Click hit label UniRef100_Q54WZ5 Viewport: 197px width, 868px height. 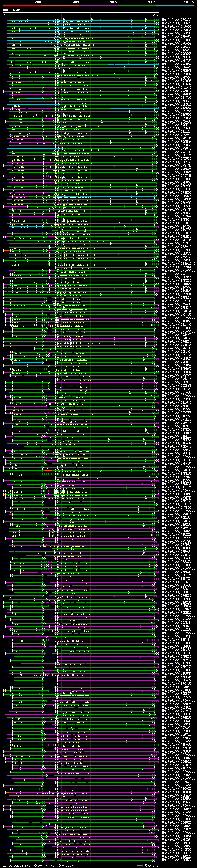point(177,822)
